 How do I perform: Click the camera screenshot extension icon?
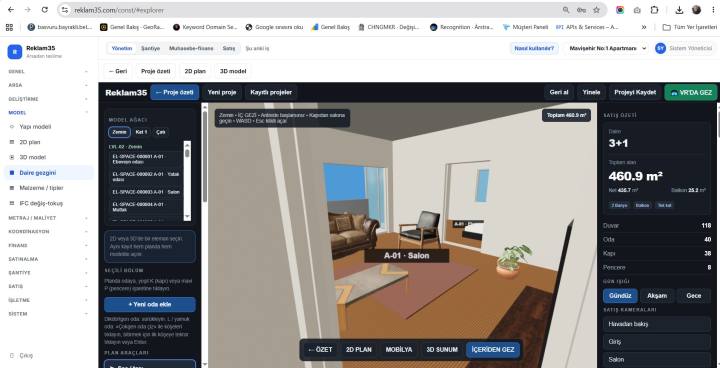pos(637,10)
